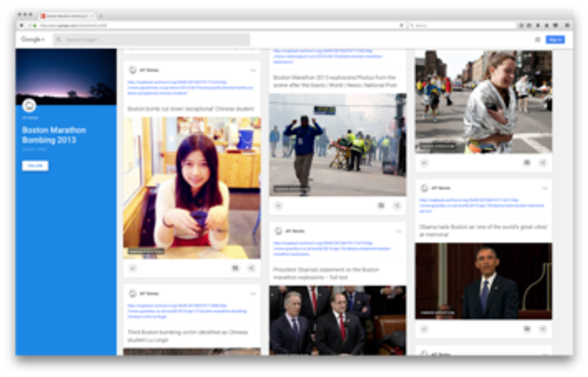This screenshot has height=377, width=588.
Task: Click the author avatar on the Obama hails Boston post
Action: click(x=424, y=188)
